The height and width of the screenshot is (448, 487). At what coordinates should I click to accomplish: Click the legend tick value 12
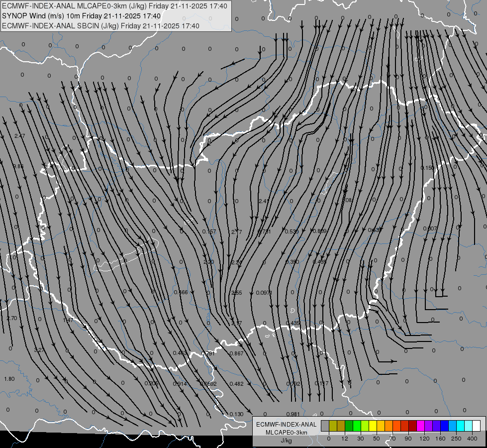[x=344, y=439]
